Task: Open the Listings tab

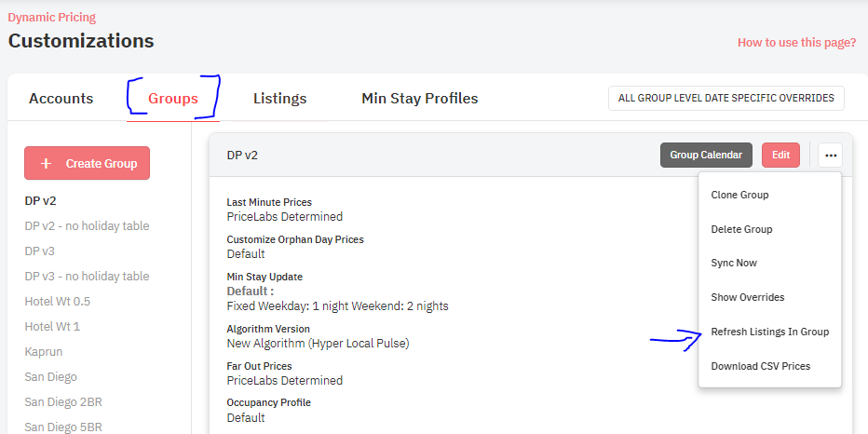Action: pos(280,99)
